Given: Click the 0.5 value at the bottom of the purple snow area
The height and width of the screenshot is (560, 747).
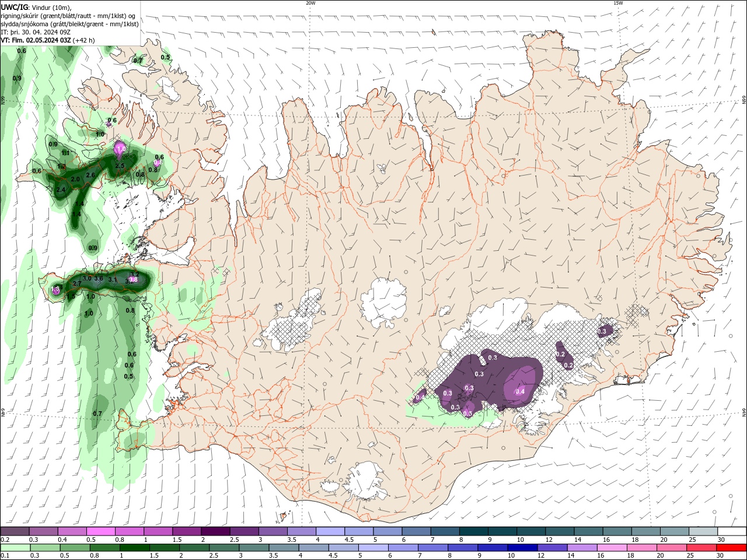Looking at the screenshot, I should click(x=467, y=414).
